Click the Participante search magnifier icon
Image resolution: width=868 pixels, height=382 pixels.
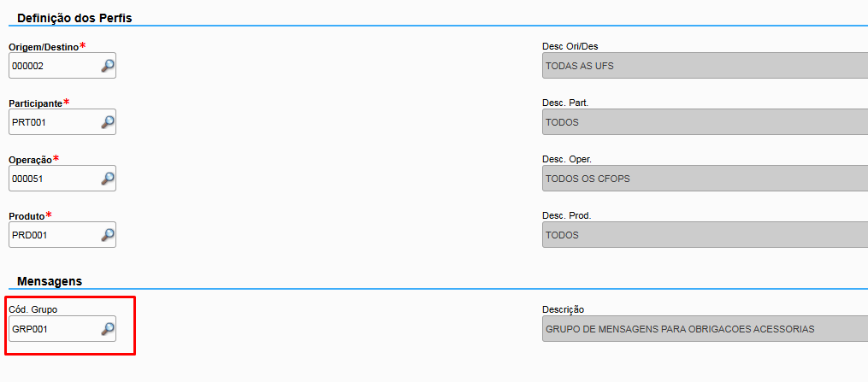coord(108,122)
